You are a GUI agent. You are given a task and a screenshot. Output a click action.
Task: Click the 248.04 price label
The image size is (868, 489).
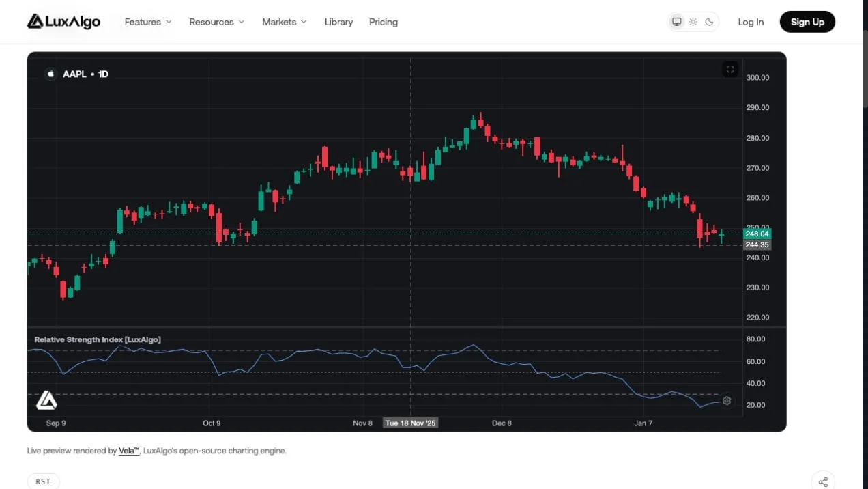[x=757, y=234]
